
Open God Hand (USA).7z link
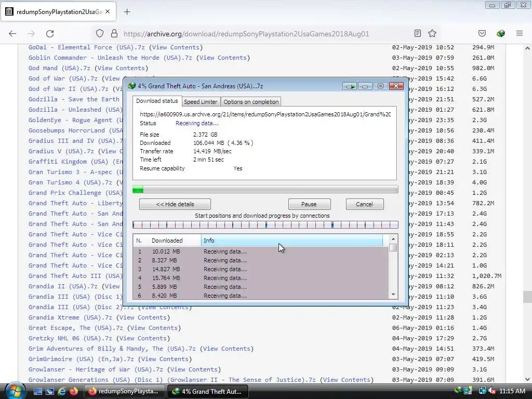59,68
